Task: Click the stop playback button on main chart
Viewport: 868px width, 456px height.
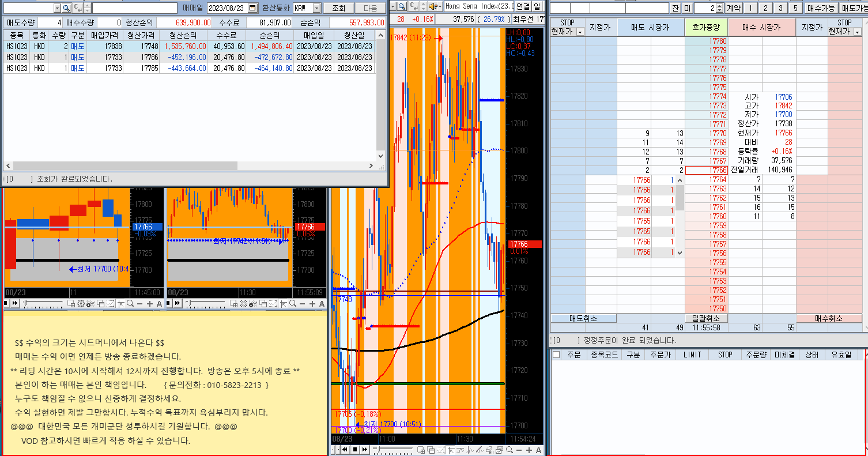Action: [x=356, y=449]
